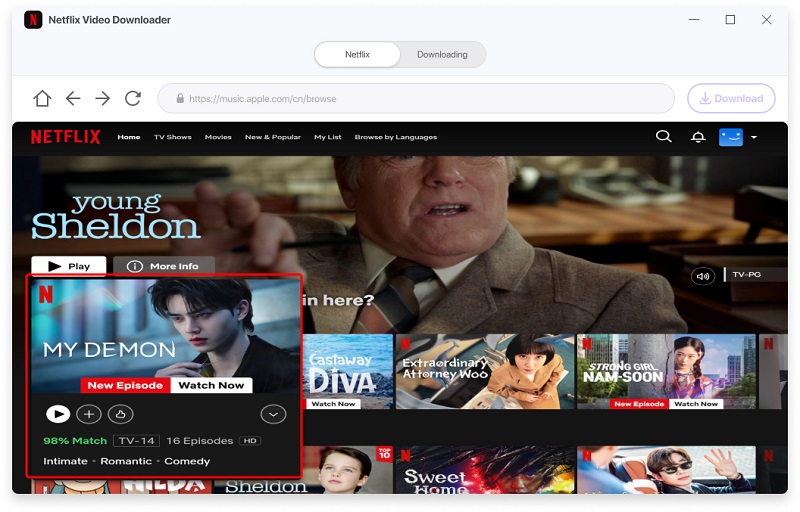Maximize the downloader window
Screen dimensions: 800x512
coord(730,20)
